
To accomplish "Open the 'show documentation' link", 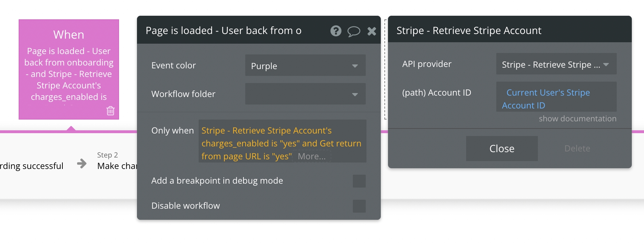I will click(577, 118).
